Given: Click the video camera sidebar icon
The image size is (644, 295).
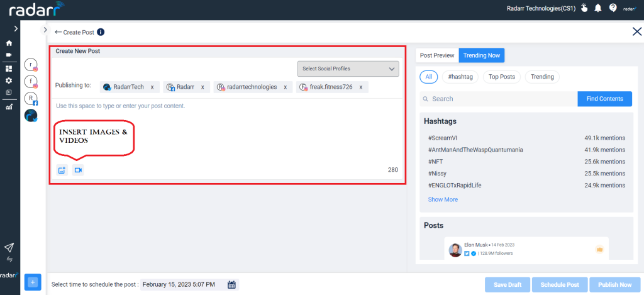Looking at the screenshot, I should click(9, 55).
